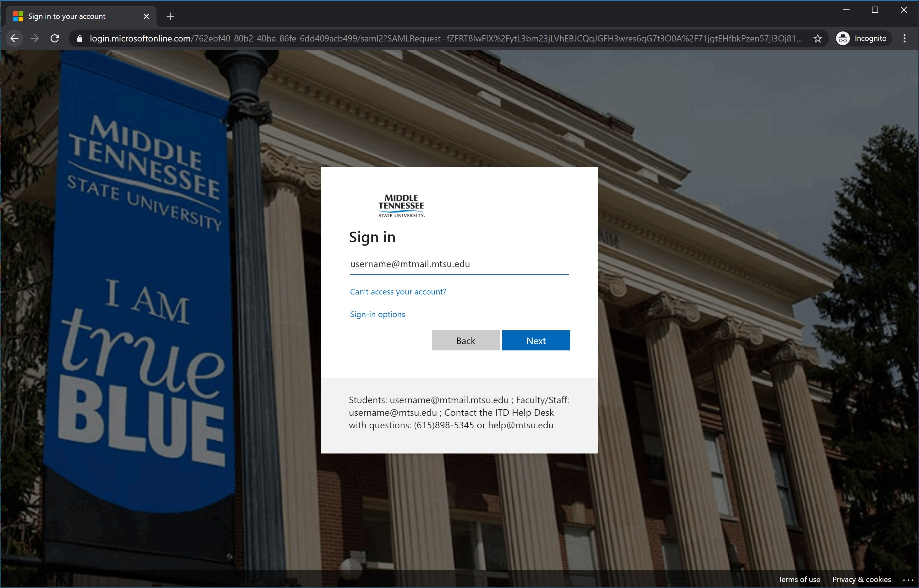The height and width of the screenshot is (588, 919).
Task: Click the browser forward arrow
Action: click(35, 38)
